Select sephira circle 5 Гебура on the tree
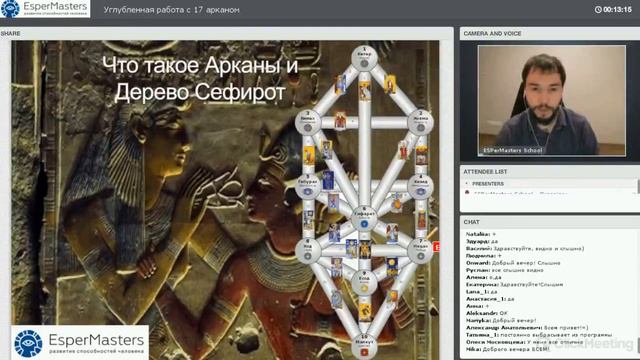Viewport: 640px width, 360px height. pos(308,187)
